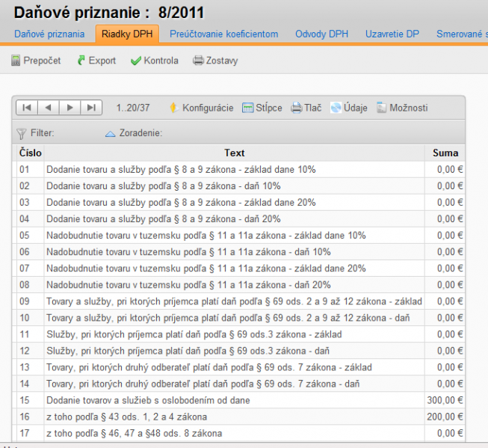Screen dimensions: 488x448
Task: Select row 10 Tovary a služby daň
Action: pos(238,318)
